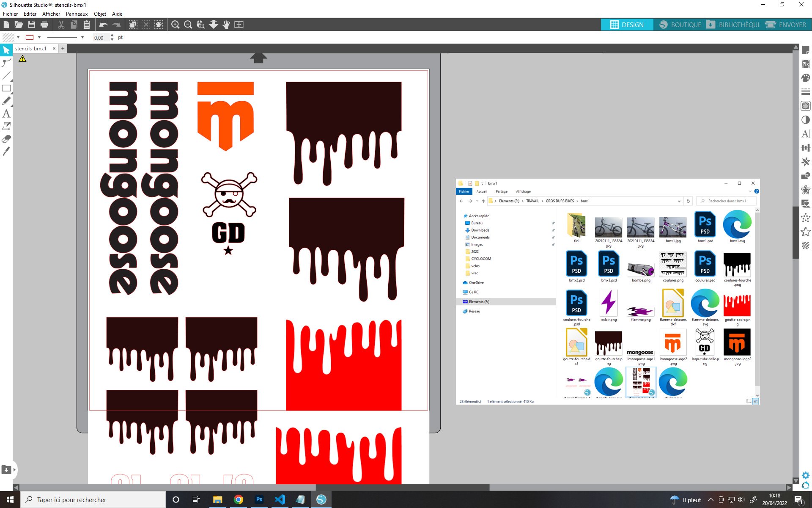Open the Offset star panel
812x508 pixels.
tap(806, 190)
